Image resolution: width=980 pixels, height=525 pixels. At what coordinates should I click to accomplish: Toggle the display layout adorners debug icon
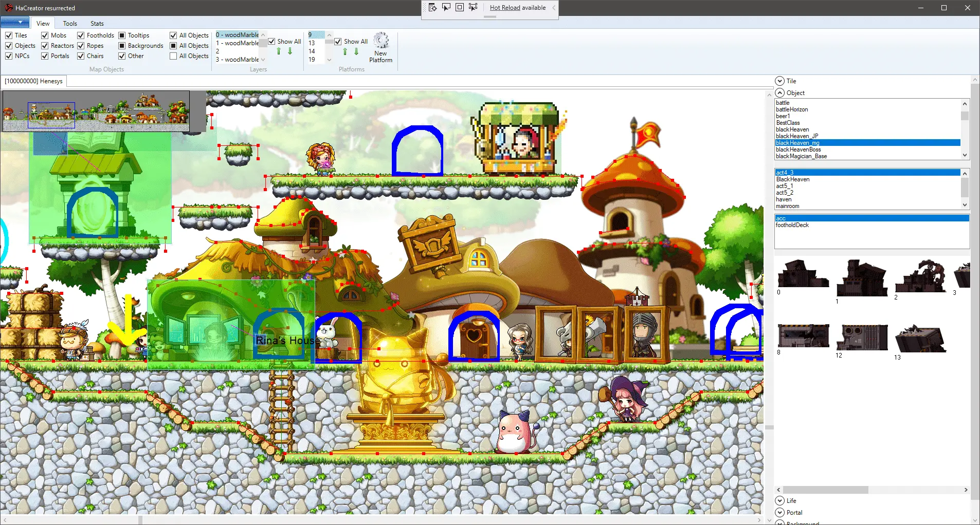click(460, 7)
